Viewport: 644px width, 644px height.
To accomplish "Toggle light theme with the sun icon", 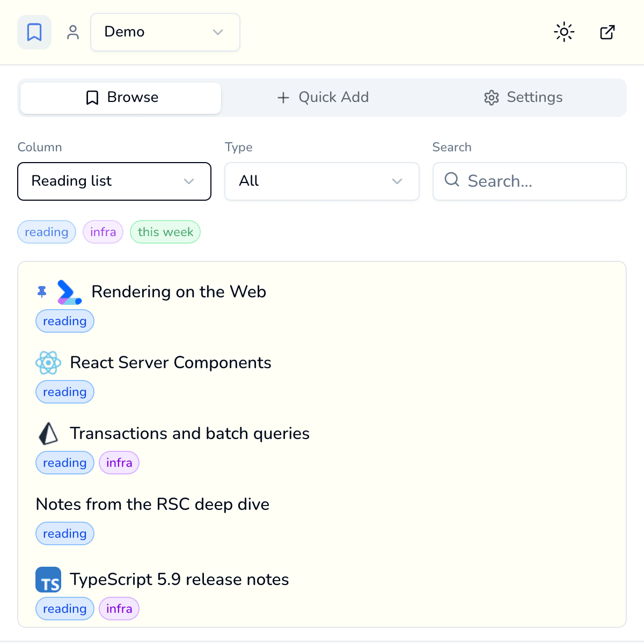I will (x=564, y=32).
